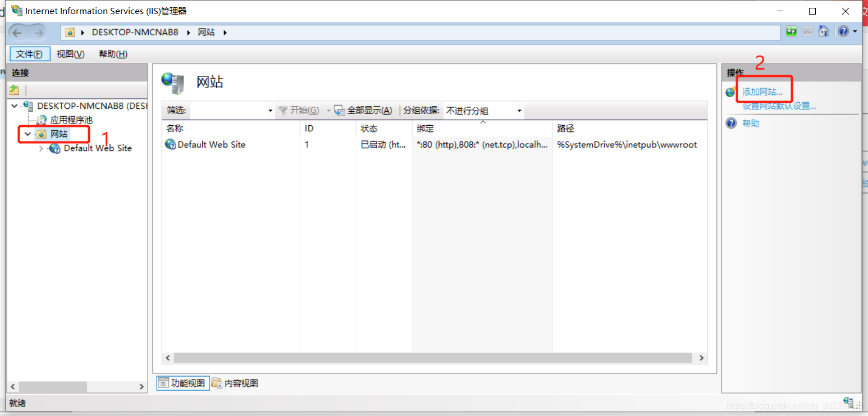Open the 开始 button dropdown arrow
868x416 pixels.
(328, 111)
